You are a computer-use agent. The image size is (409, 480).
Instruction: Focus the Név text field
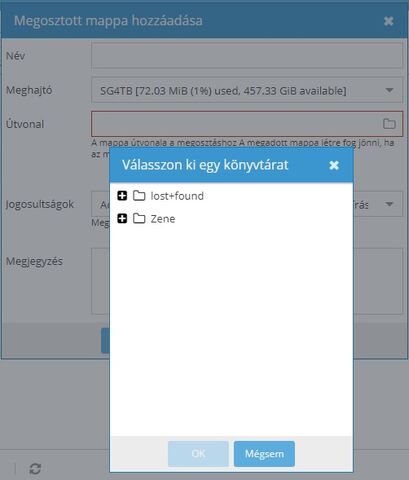point(247,55)
